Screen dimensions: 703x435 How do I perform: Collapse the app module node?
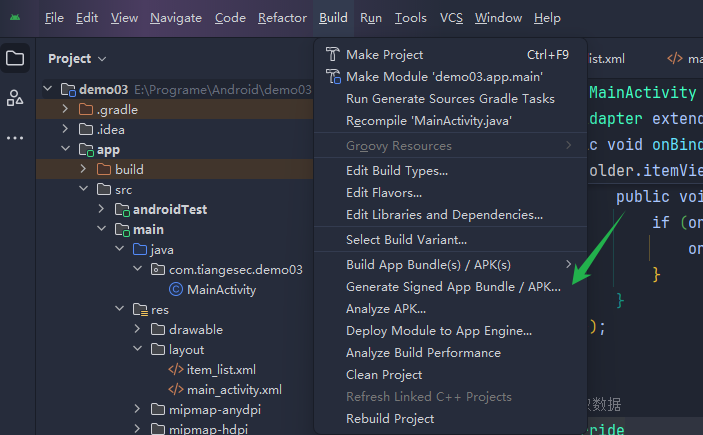[x=65, y=149]
